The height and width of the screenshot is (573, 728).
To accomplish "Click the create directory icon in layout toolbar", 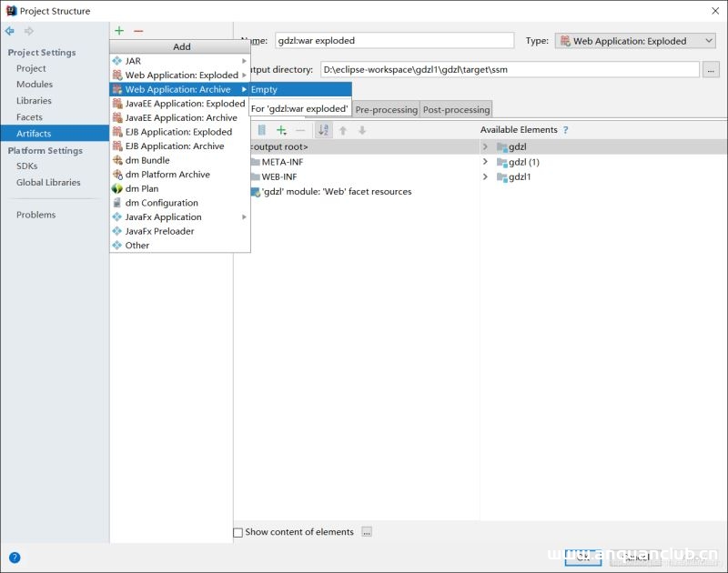I will [262, 131].
